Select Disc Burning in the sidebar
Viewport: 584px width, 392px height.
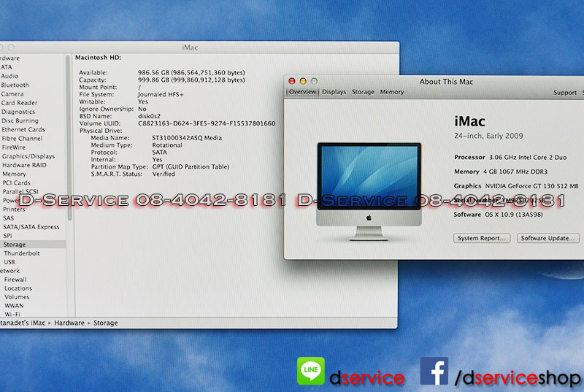coord(20,120)
